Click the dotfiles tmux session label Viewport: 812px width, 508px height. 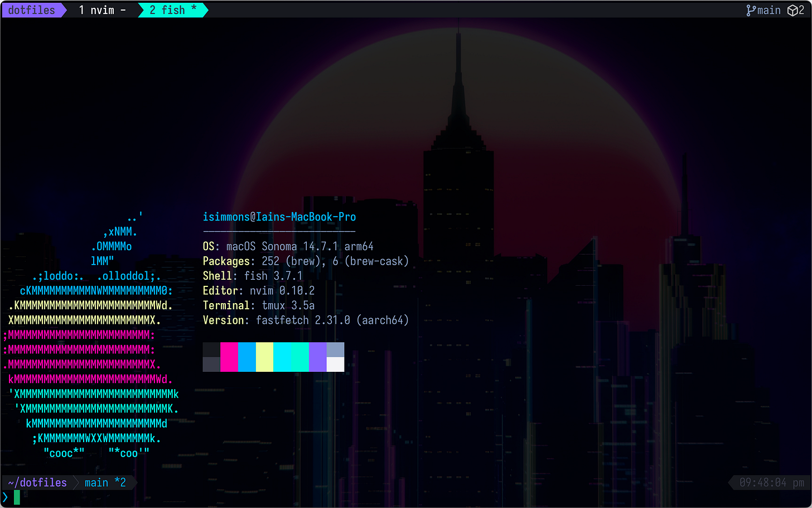(32, 10)
